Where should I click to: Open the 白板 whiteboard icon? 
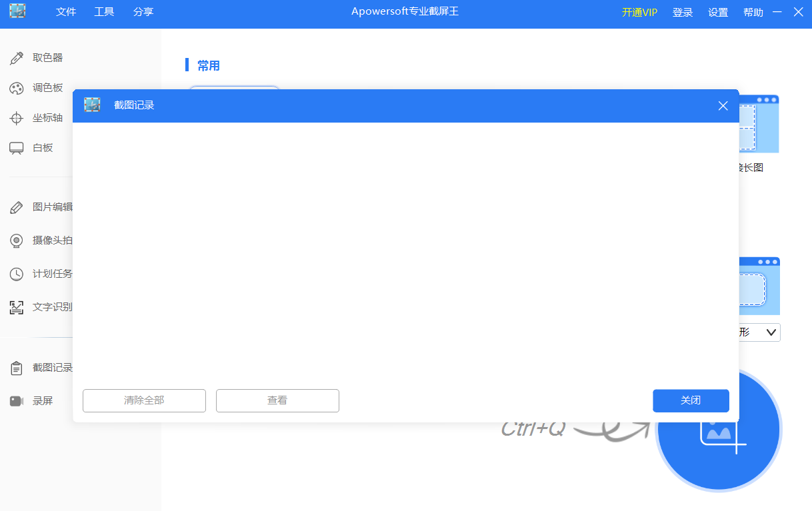[17, 148]
